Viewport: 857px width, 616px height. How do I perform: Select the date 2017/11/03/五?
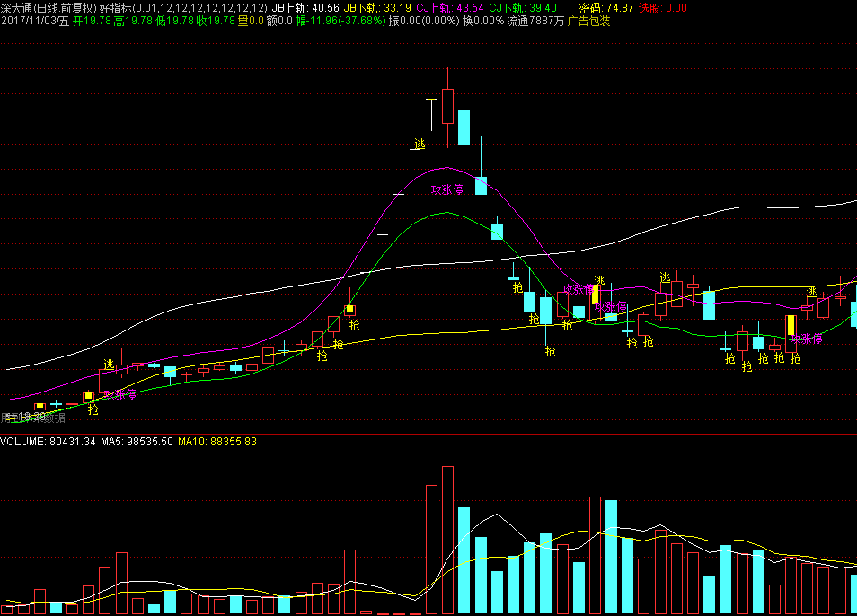(x=35, y=22)
